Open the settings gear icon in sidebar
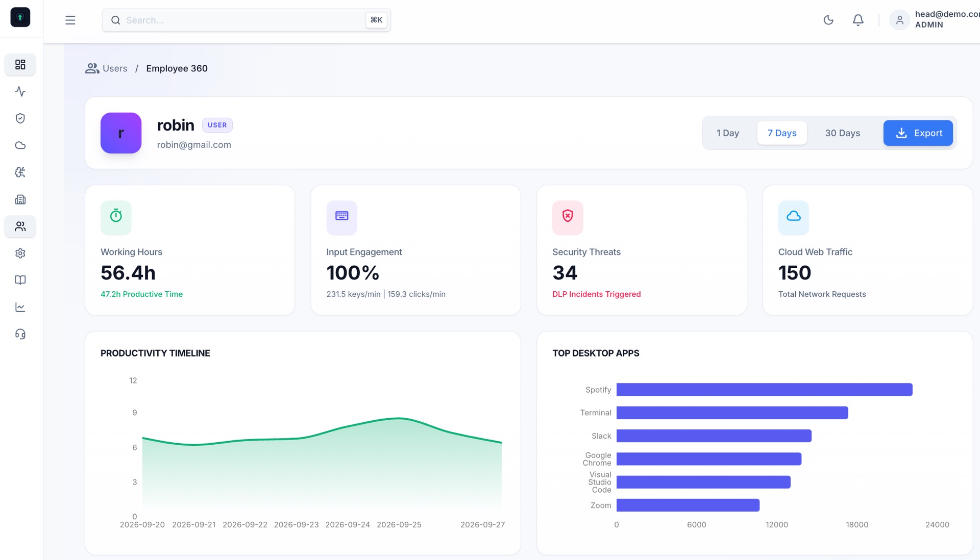The width and height of the screenshot is (980, 560). pos(20,253)
